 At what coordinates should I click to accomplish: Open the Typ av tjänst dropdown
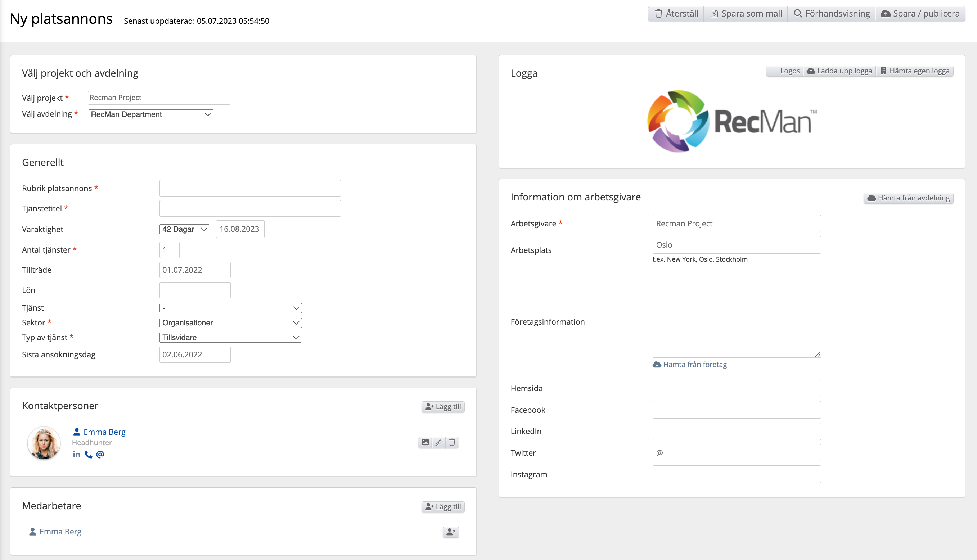point(230,338)
